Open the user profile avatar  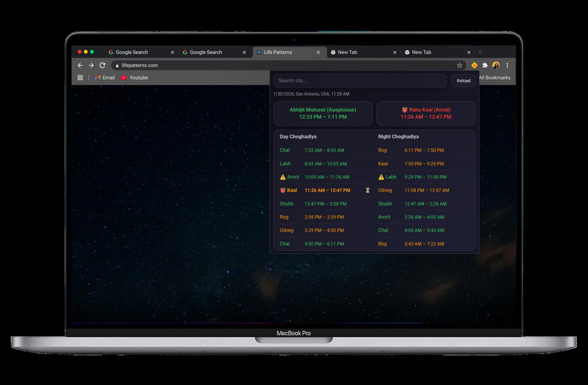(x=496, y=65)
